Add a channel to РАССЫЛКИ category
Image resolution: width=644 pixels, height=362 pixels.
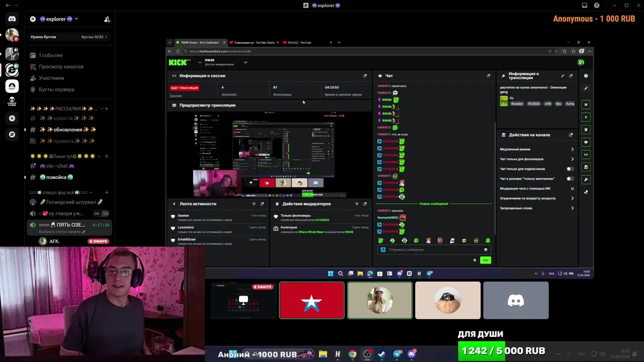pos(107,109)
